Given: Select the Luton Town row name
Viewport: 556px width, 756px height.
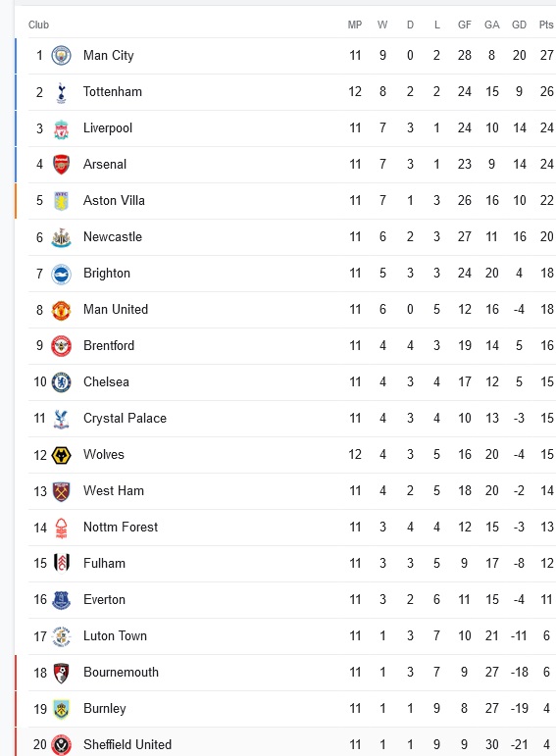Looking at the screenshot, I should 115,636.
